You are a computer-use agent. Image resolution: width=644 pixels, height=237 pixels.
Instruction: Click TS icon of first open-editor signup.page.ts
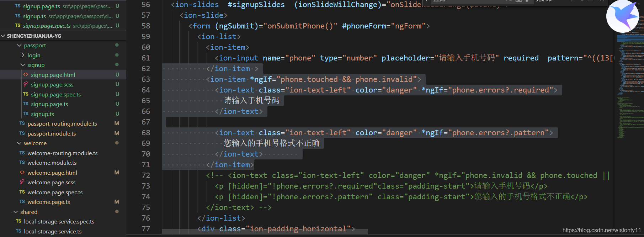coord(18,6)
